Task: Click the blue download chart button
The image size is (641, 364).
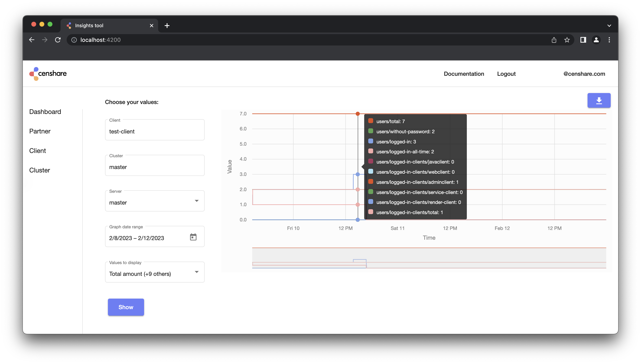Action: point(599,101)
